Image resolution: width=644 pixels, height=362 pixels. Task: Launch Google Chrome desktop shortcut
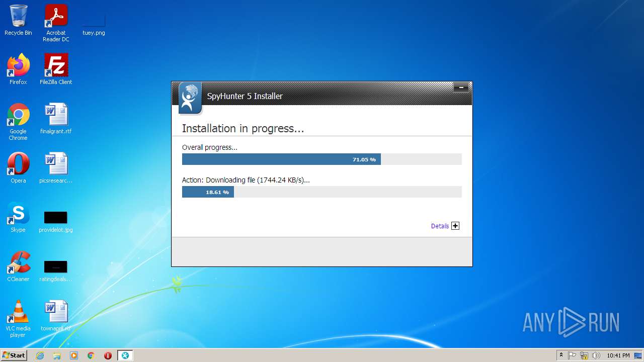tap(18, 122)
